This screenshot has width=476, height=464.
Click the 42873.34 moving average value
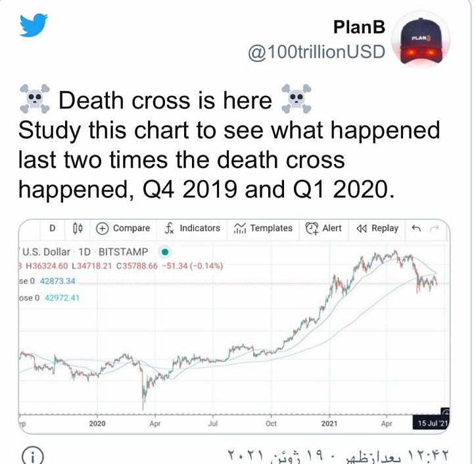(x=57, y=281)
